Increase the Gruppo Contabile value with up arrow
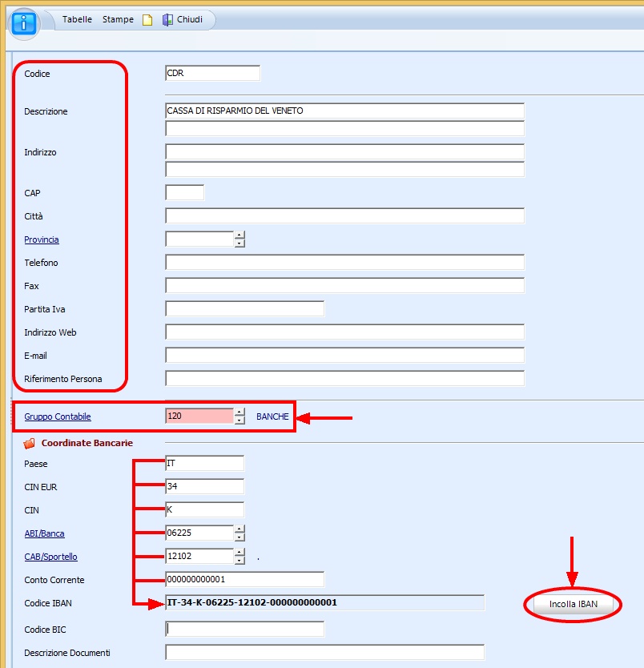Screen dimensions: 644x668 [x=239, y=412]
